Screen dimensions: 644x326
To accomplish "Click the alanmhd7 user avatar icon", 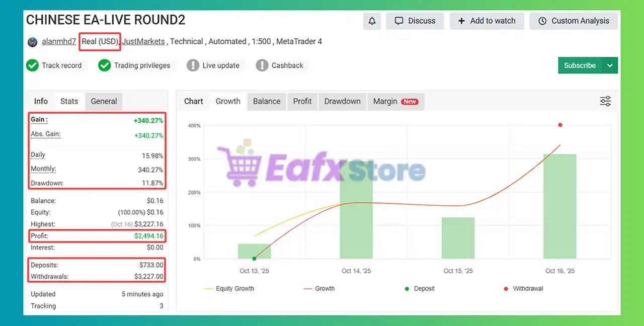I will (33, 42).
